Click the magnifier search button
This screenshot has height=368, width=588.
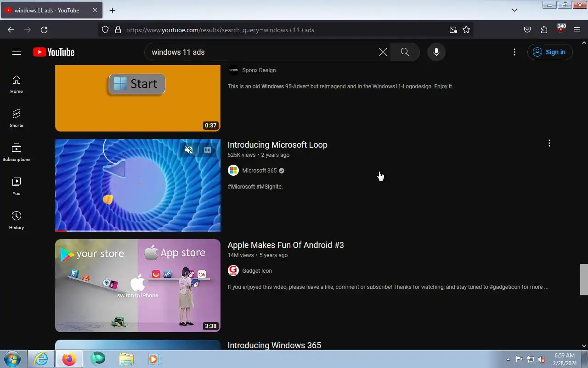pyautogui.click(x=405, y=52)
